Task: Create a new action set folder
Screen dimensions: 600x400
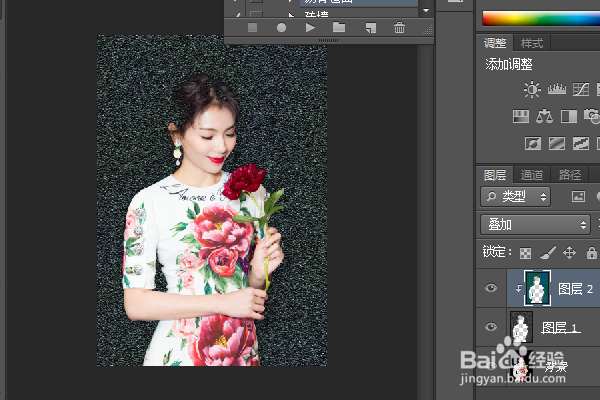Action: 339,27
